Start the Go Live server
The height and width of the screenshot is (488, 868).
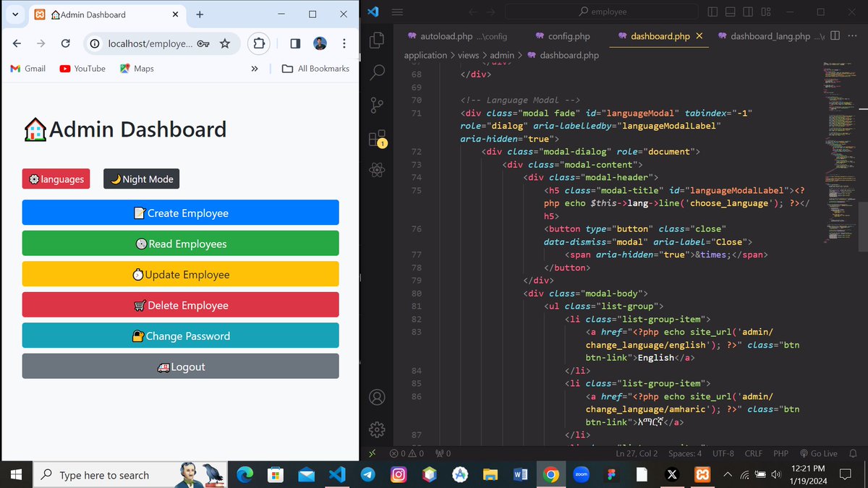tap(817, 453)
